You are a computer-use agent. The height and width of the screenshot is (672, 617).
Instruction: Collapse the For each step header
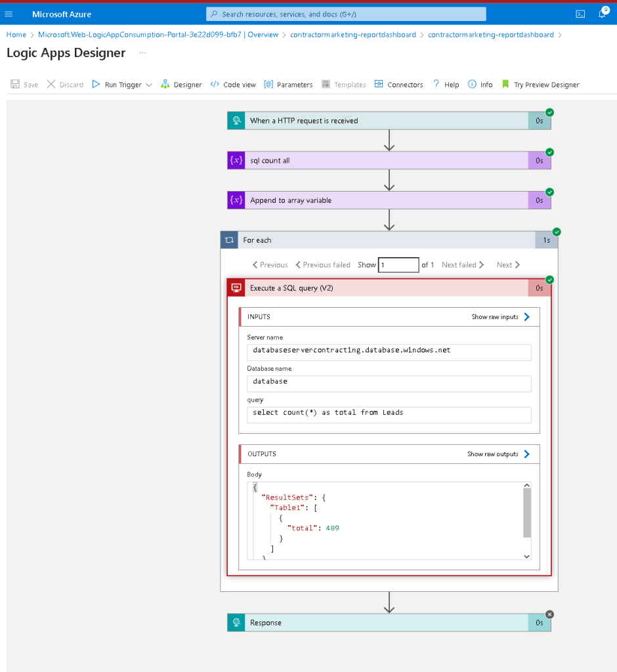[x=389, y=240]
